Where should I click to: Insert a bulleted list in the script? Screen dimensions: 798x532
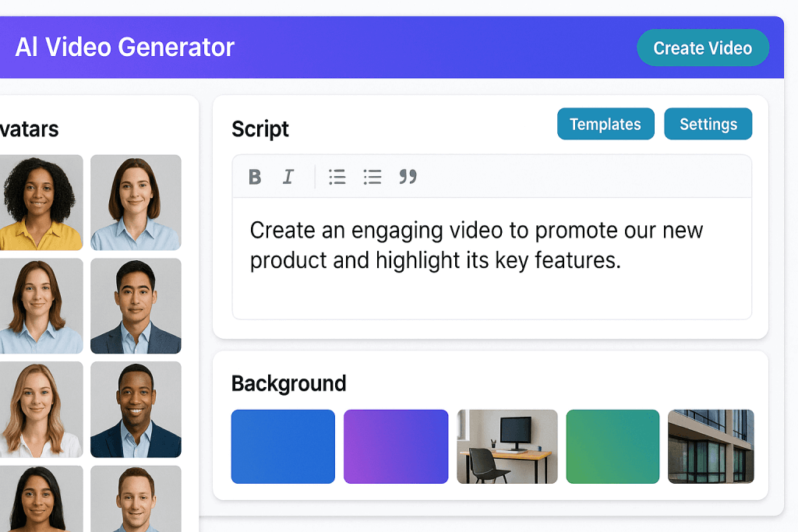pos(337,177)
